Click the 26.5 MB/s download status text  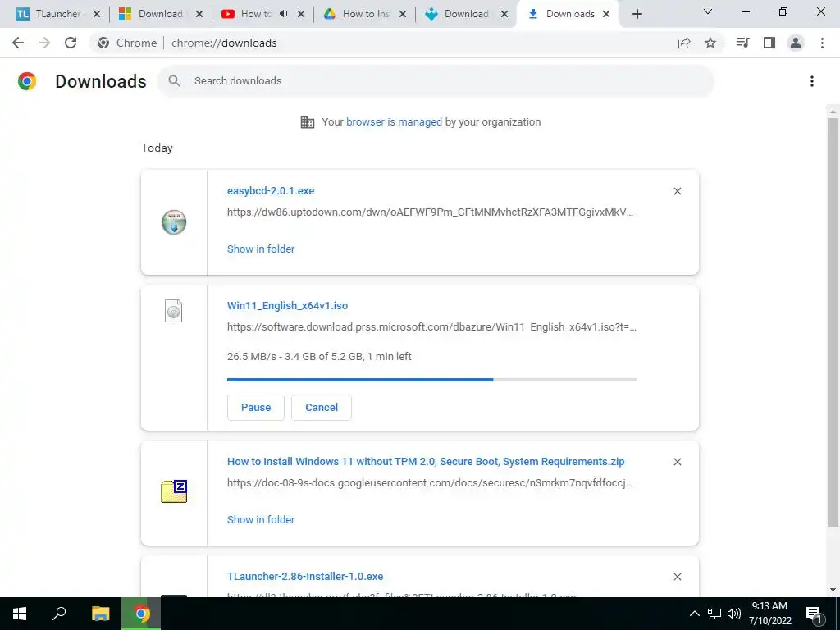(319, 356)
